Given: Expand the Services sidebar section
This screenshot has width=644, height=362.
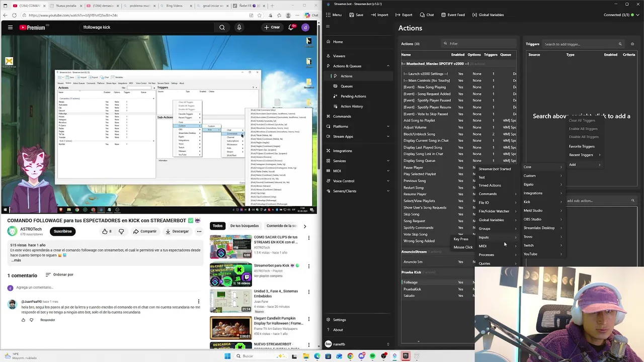Looking at the screenshot, I should (388, 161).
